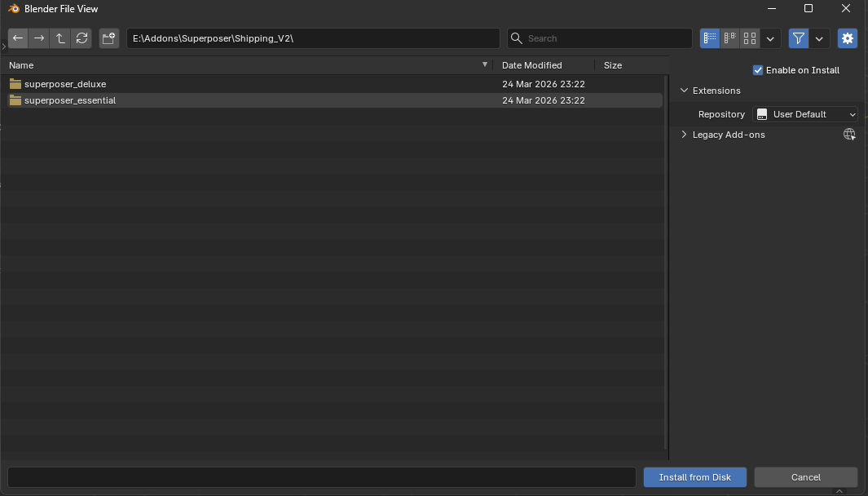Click Install from Disk button
Viewport: 868px width, 496px height.
[694, 477]
